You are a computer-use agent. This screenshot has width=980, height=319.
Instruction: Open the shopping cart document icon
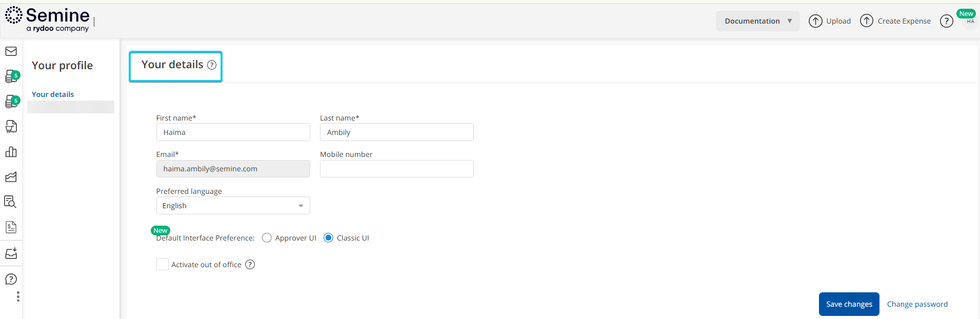[x=11, y=127]
